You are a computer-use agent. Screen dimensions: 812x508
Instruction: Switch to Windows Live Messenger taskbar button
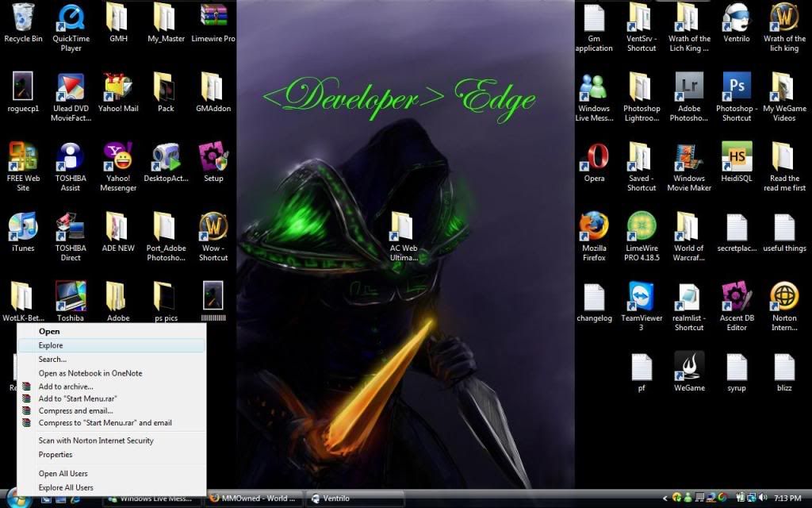pyautogui.click(x=154, y=500)
